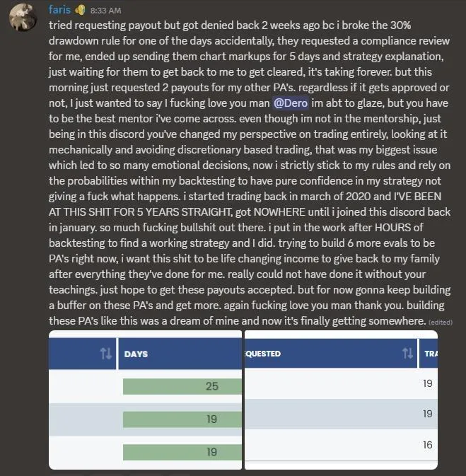Click the role badge icon beside faris

pos(80,11)
